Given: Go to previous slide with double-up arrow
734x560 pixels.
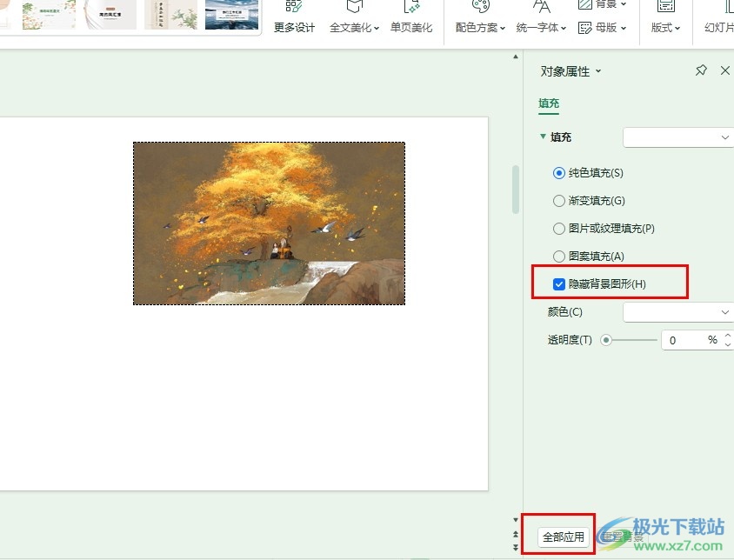Looking at the screenshot, I should click(x=516, y=534).
